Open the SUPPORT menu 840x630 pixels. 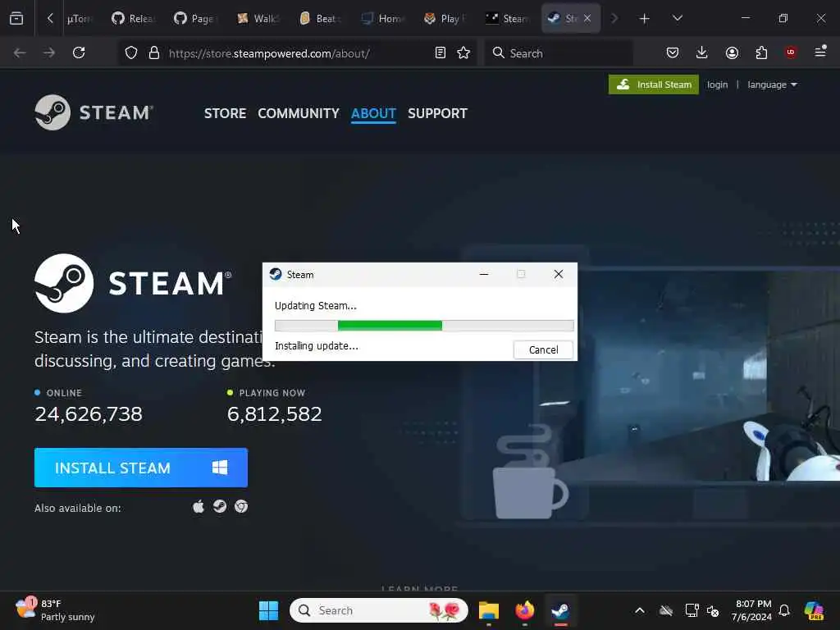pos(438,113)
